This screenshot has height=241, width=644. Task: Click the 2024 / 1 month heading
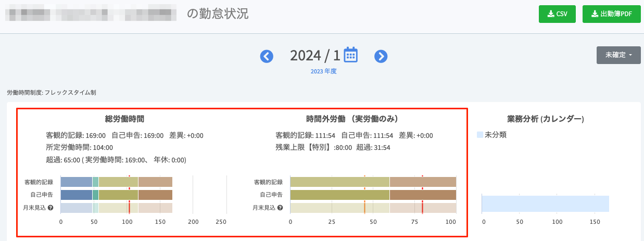(x=314, y=55)
